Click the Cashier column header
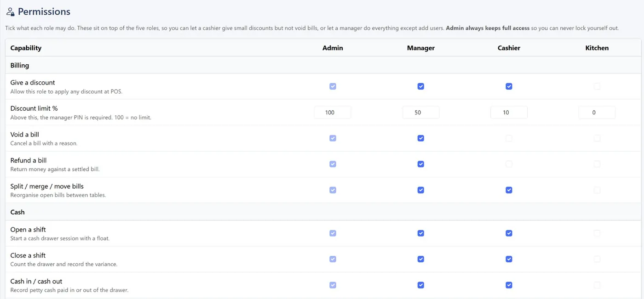This screenshot has height=299, width=644. click(x=509, y=48)
